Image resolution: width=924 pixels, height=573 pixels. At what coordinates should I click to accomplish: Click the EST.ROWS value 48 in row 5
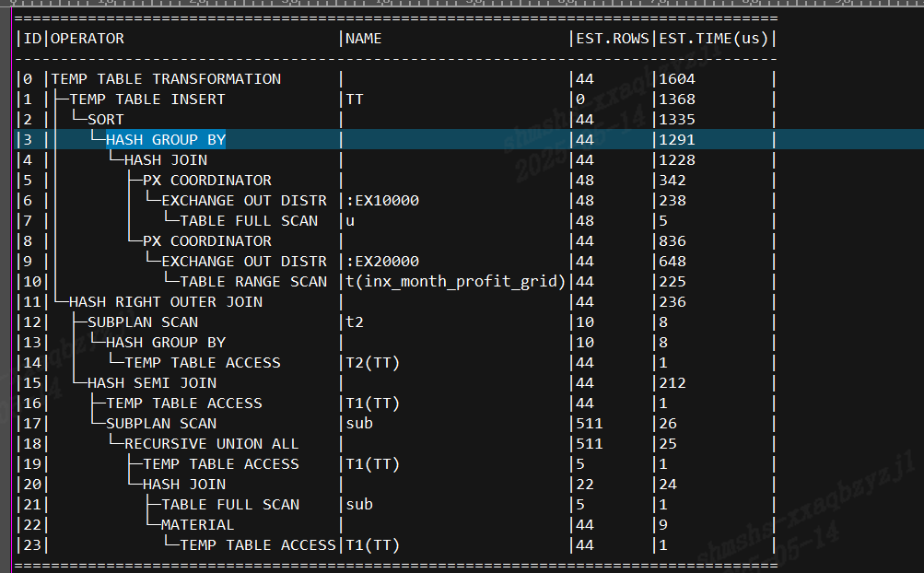(x=585, y=180)
